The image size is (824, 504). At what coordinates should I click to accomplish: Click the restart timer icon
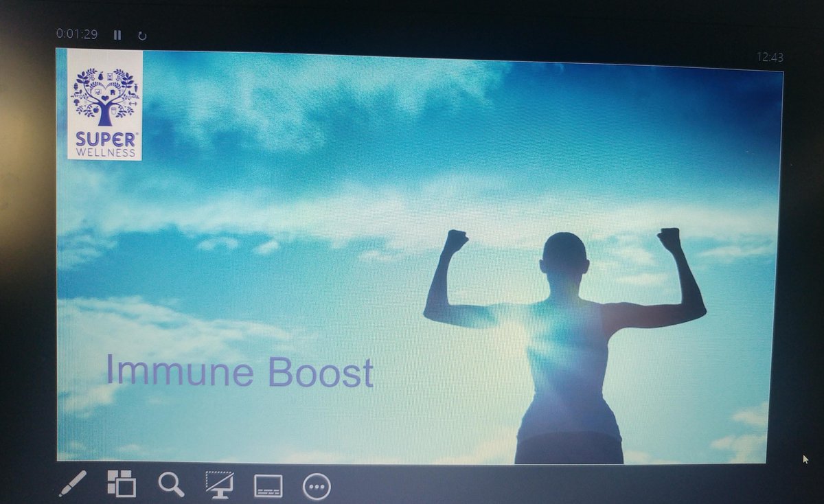point(142,34)
